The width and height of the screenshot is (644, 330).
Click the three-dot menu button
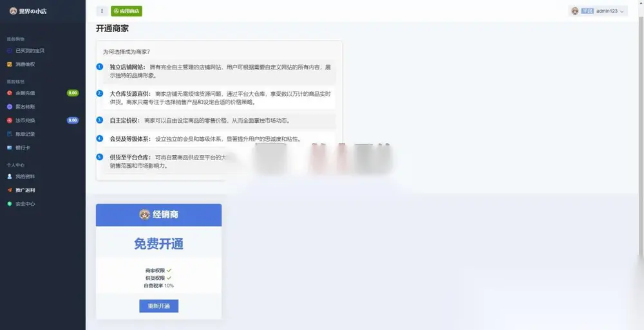click(x=102, y=11)
